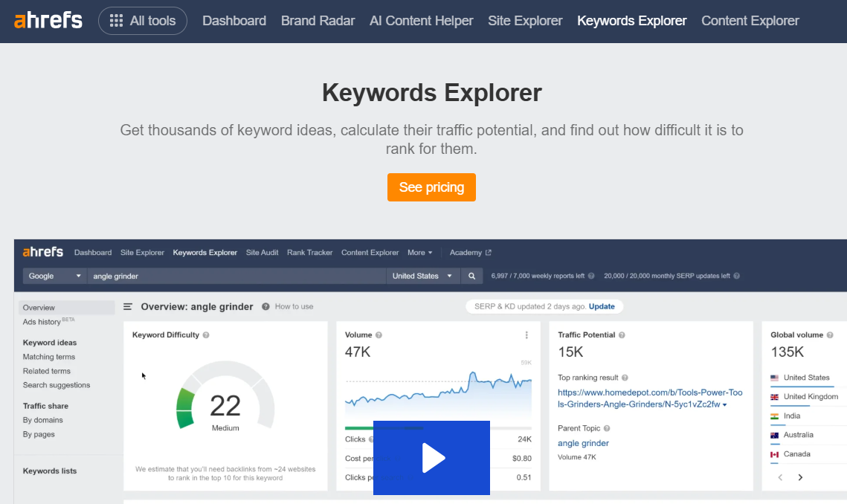Viewport: 847px width, 504px height.
Task: Open the Volume card three-dot menu
Action: 526,335
